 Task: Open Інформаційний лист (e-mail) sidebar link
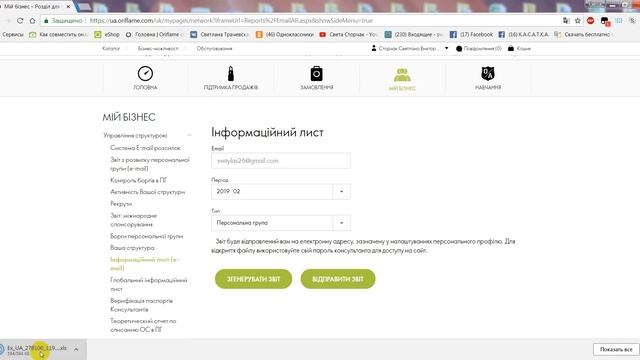click(x=144, y=264)
